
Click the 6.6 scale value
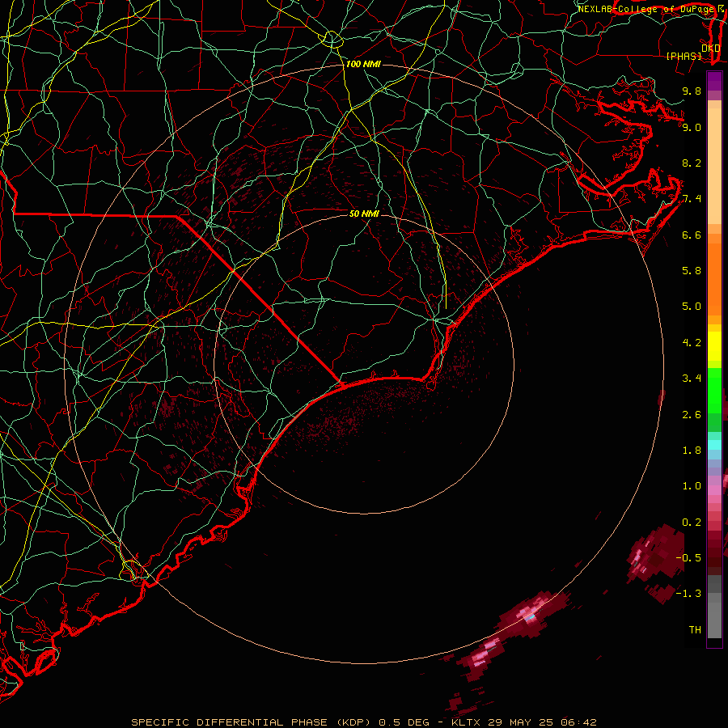click(692, 235)
